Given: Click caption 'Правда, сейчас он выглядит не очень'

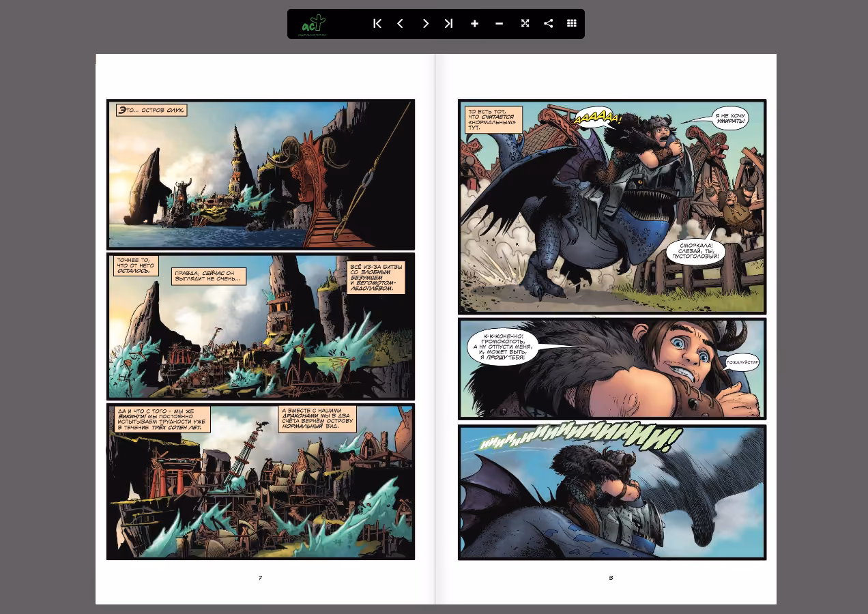Looking at the screenshot, I should 208,276.
